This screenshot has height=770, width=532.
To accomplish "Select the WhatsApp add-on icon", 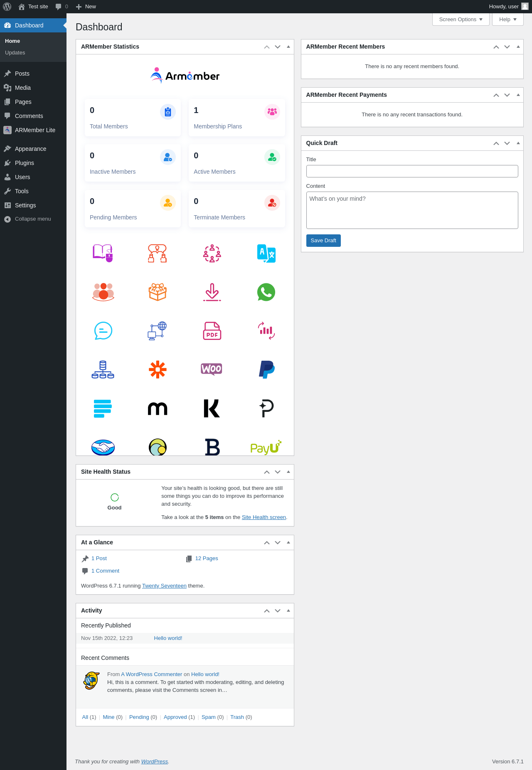I will tap(266, 292).
